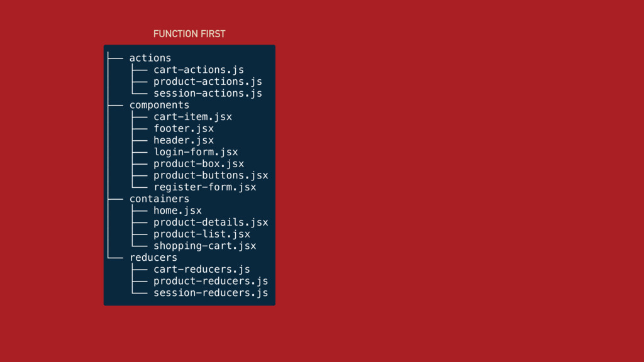Choose login-form.jsx entry
The width and height of the screenshot is (644, 362).
(x=196, y=152)
